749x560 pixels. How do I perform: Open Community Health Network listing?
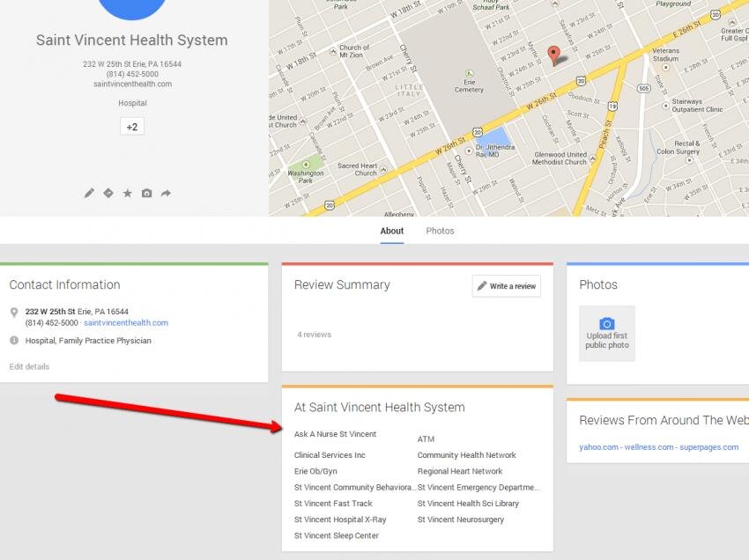pos(467,455)
